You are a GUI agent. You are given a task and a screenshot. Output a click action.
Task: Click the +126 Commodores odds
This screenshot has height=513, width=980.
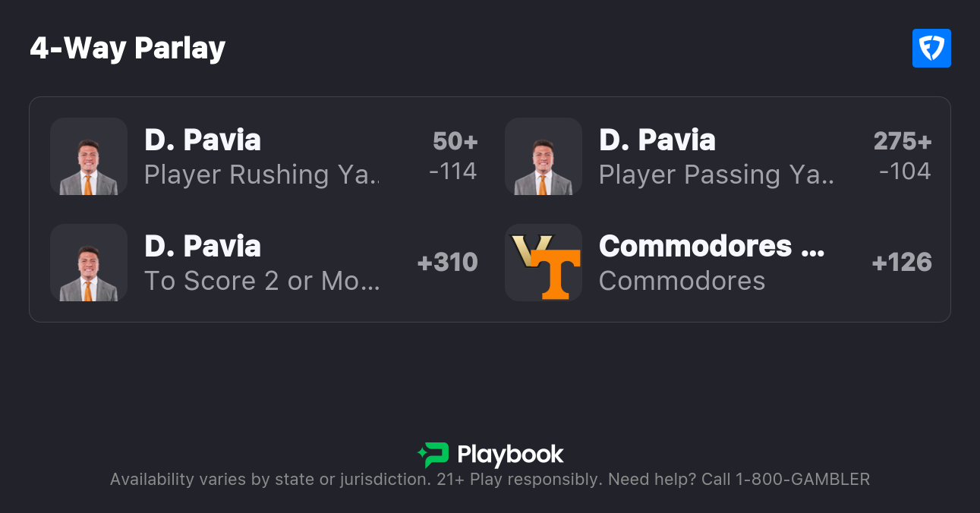coord(902,263)
